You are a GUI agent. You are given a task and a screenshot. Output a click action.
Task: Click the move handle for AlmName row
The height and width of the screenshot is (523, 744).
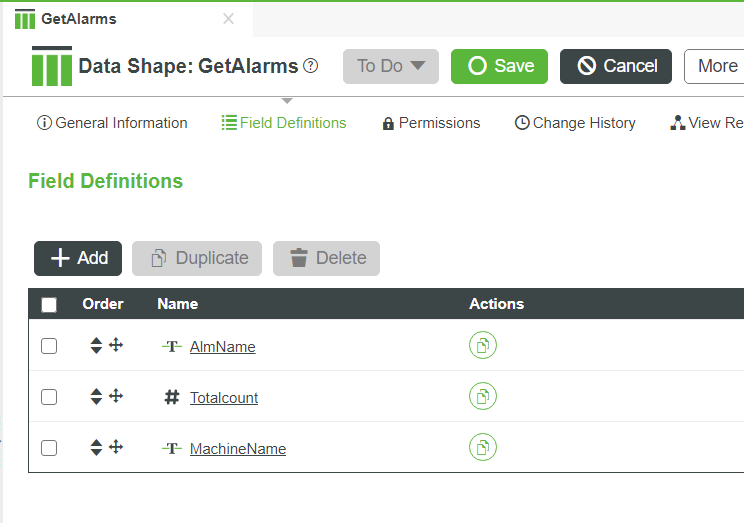pos(116,345)
